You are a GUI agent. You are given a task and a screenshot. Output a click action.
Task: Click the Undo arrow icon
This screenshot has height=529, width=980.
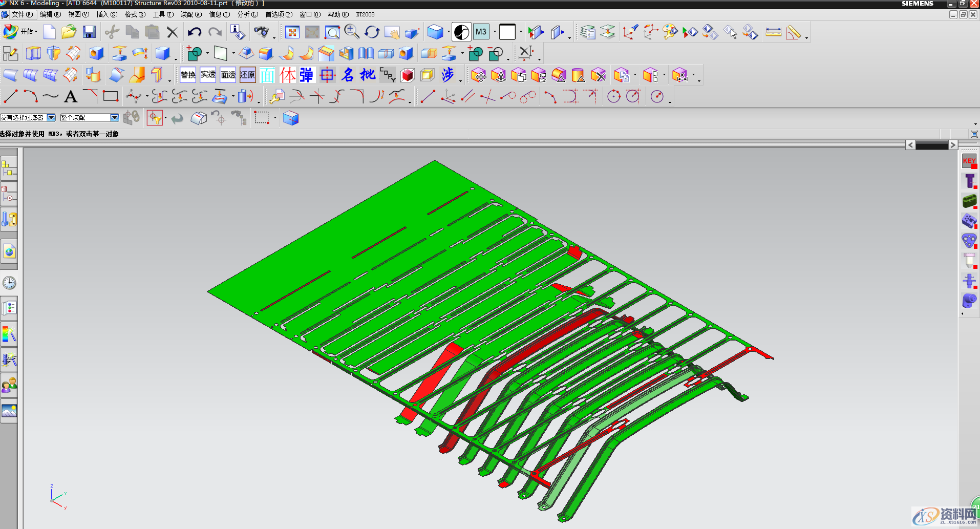pos(194,32)
